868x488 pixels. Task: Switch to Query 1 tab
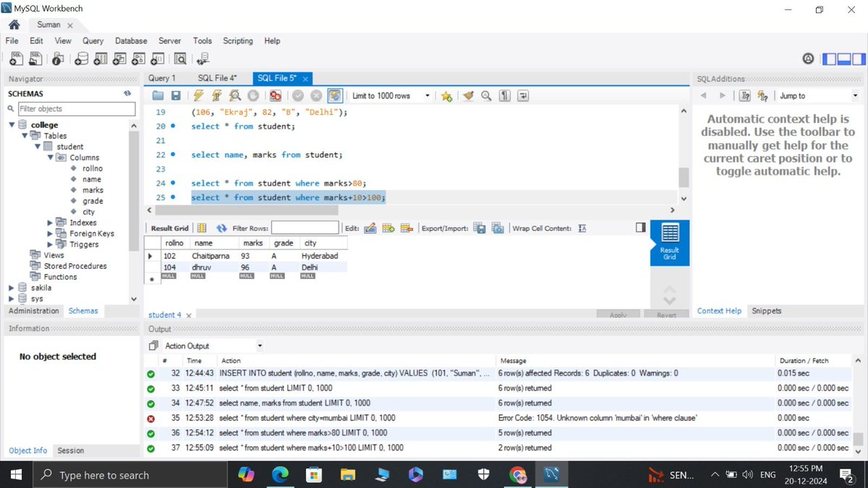(162, 78)
